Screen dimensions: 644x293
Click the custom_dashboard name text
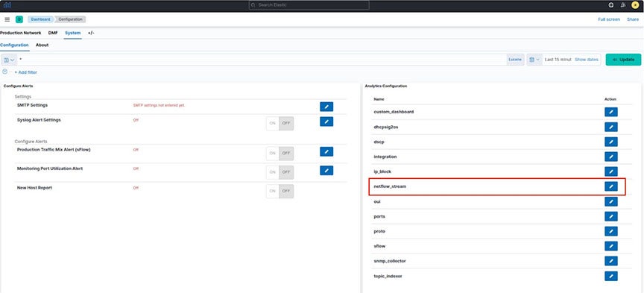click(x=394, y=112)
